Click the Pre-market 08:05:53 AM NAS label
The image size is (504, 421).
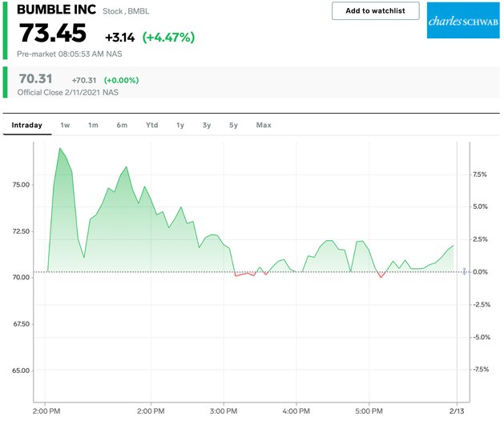70,54
